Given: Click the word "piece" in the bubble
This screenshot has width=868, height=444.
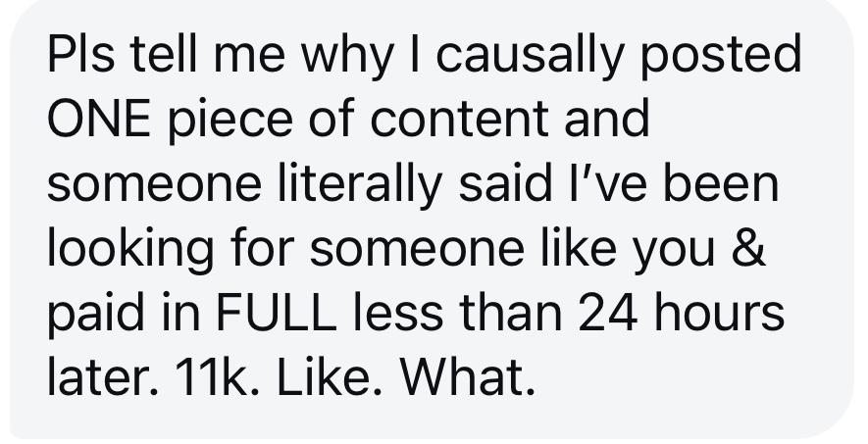Looking at the screenshot, I should tap(230, 122).
